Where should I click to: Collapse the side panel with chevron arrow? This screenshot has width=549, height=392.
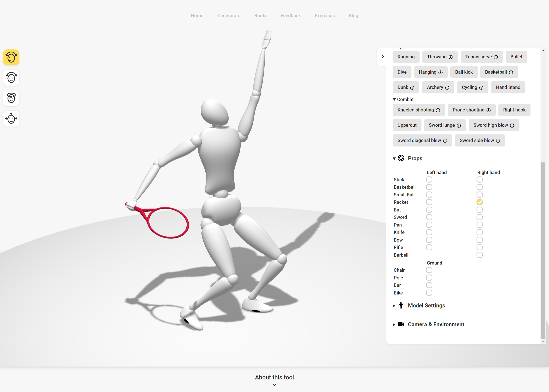coord(383,56)
